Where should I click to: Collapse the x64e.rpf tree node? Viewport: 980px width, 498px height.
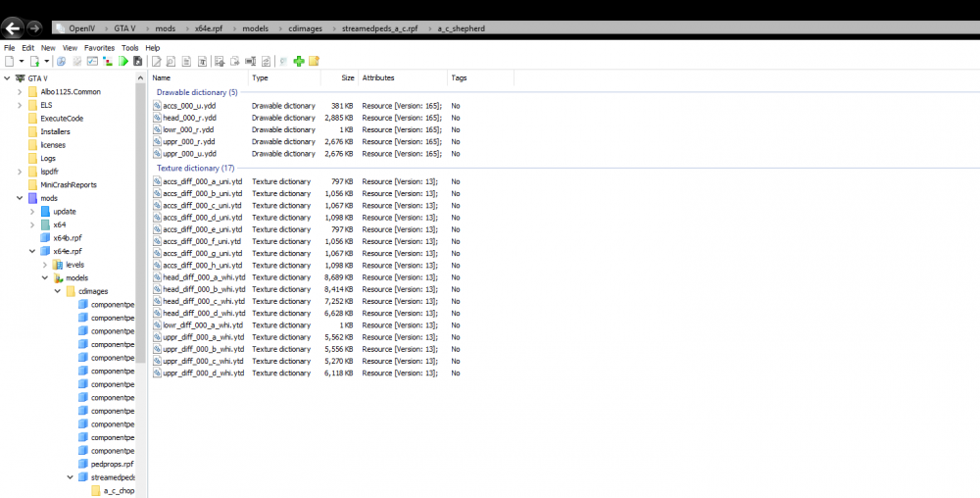(x=32, y=251)
